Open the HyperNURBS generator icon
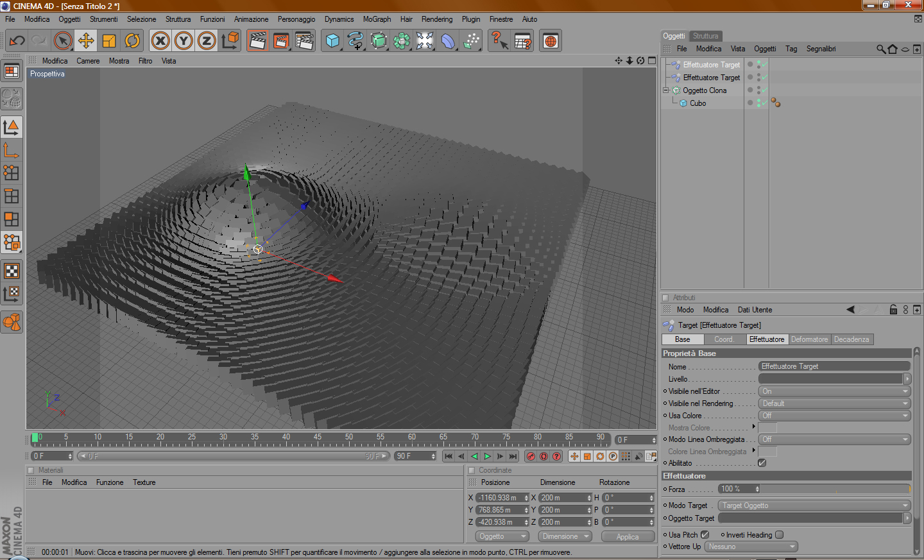The width and height of the screenshot is (924, 560). pos(379,41)
